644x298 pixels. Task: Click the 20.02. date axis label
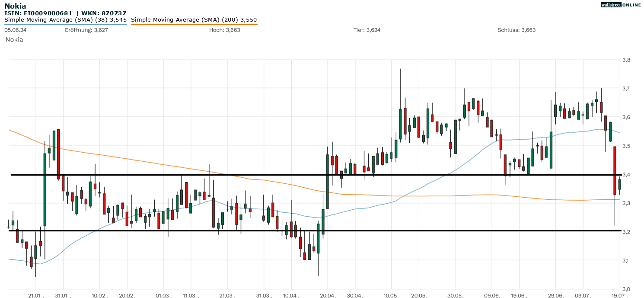[127, 295]
